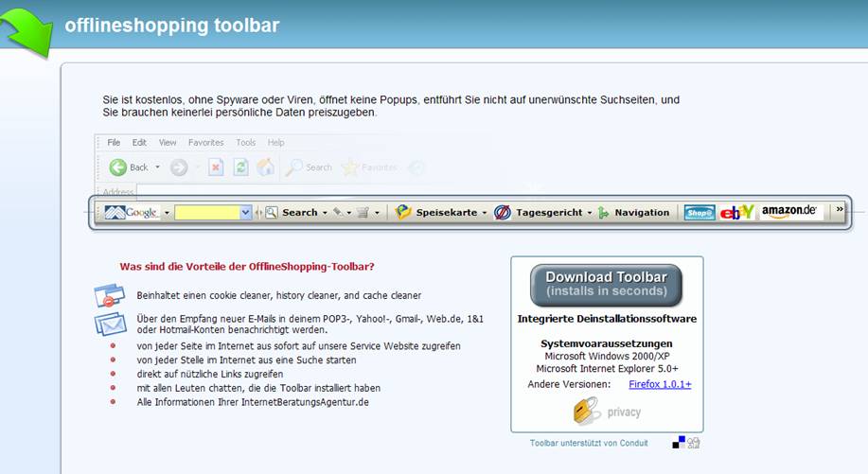Click the padlock privacy icon
The height and width of the screenshot is (474, 868).
[x=586, y=411]
